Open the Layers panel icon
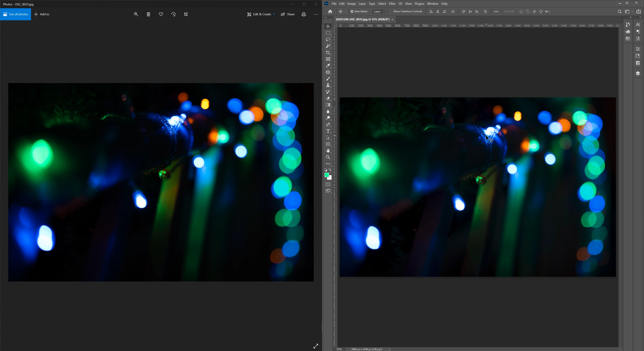Viewport: 644px width, 351px height. pos(638,73)
